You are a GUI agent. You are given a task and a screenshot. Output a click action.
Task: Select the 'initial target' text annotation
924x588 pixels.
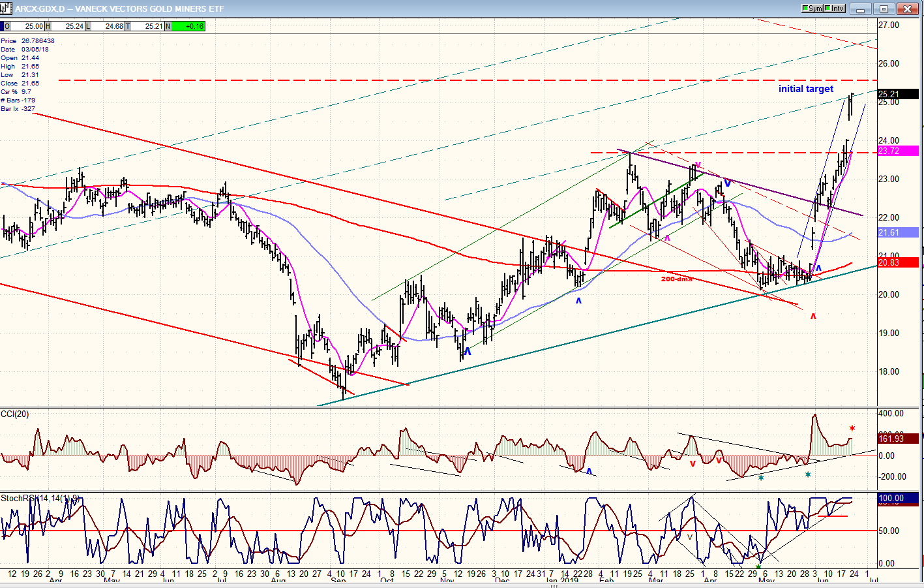click(805, 89)
